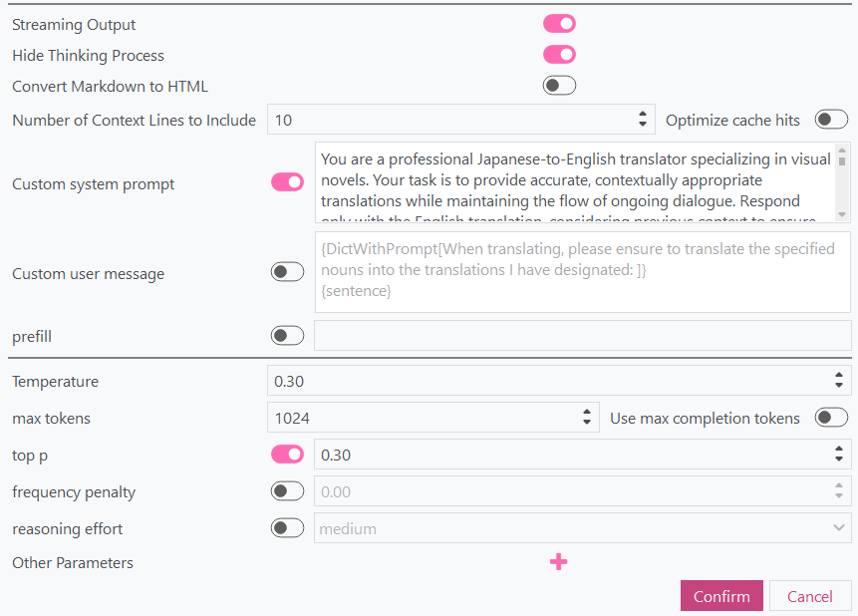
Task: Click into the prefill text field
Action: click(x=582, y=336)
